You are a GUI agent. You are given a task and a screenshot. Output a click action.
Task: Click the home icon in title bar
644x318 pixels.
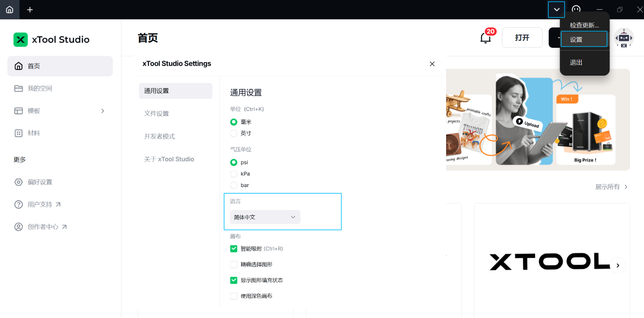[9, 10]
